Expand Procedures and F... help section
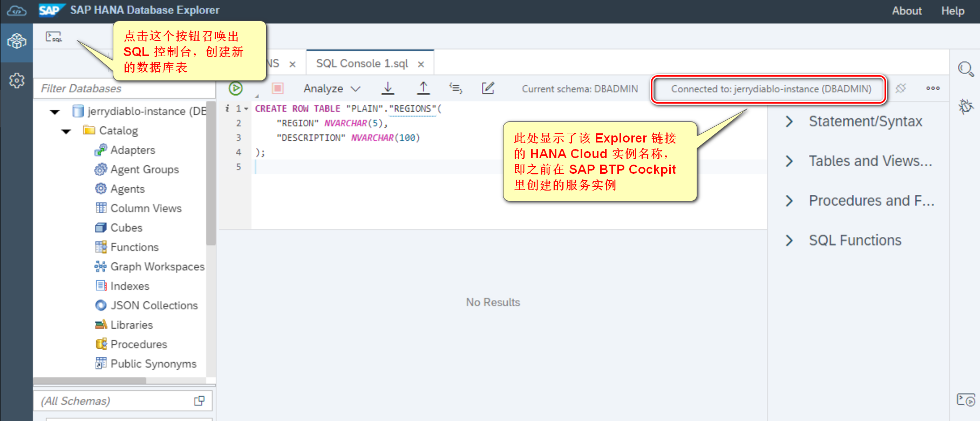Screen dimensions: 980x421 coord(789,201)
